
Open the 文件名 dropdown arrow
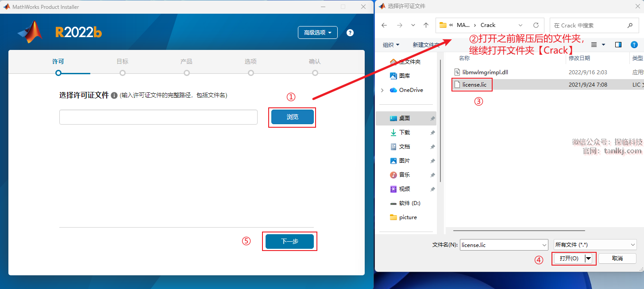[x=544, y=244]
